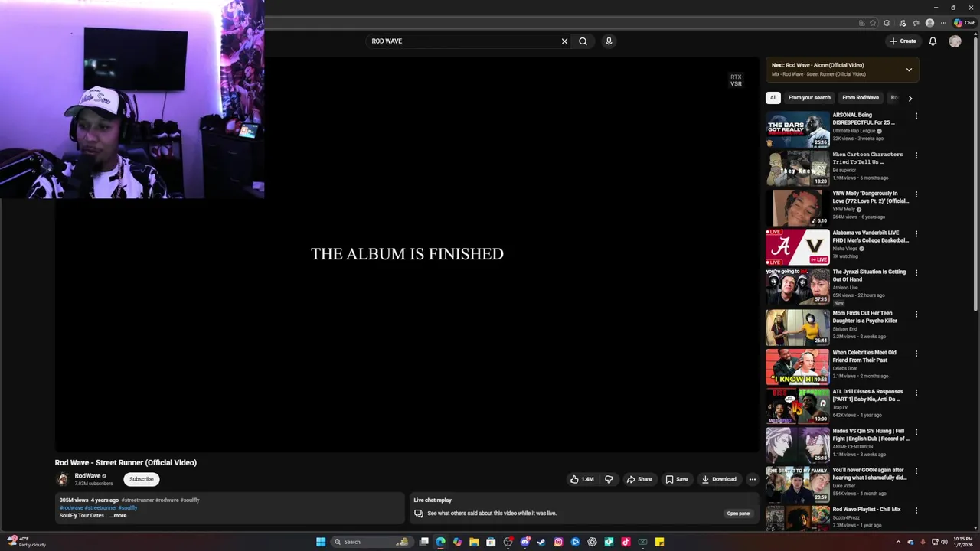This screenshot has height=551, width=980.
Task: Click the #soulfly hashtag link
Action: (x=128, y=507)
